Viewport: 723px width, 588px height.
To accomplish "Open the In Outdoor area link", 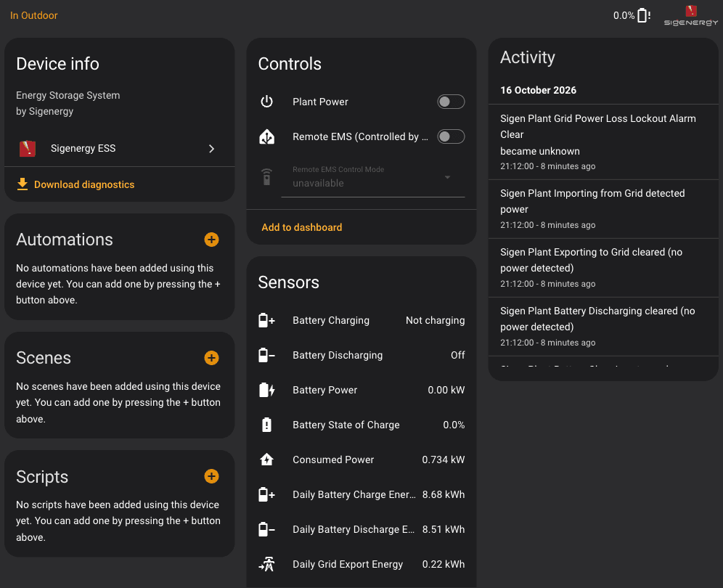I will [x=33, y=15].
